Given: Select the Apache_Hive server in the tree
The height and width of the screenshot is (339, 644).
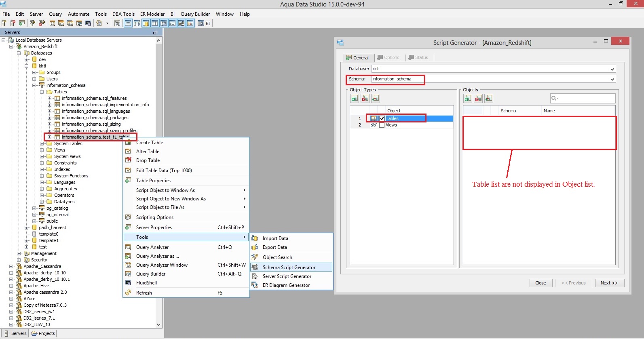Looking at the screenshot, I should pyautogui.click(x=36, y=286).
